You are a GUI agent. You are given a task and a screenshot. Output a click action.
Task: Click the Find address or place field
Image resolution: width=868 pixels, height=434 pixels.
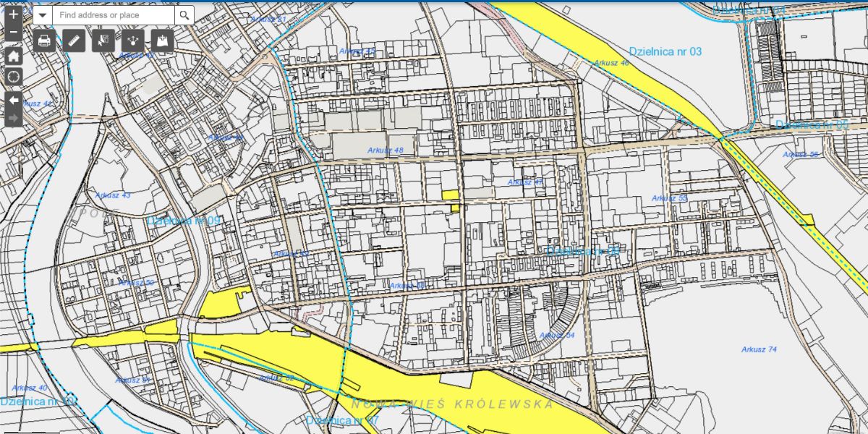114,15
